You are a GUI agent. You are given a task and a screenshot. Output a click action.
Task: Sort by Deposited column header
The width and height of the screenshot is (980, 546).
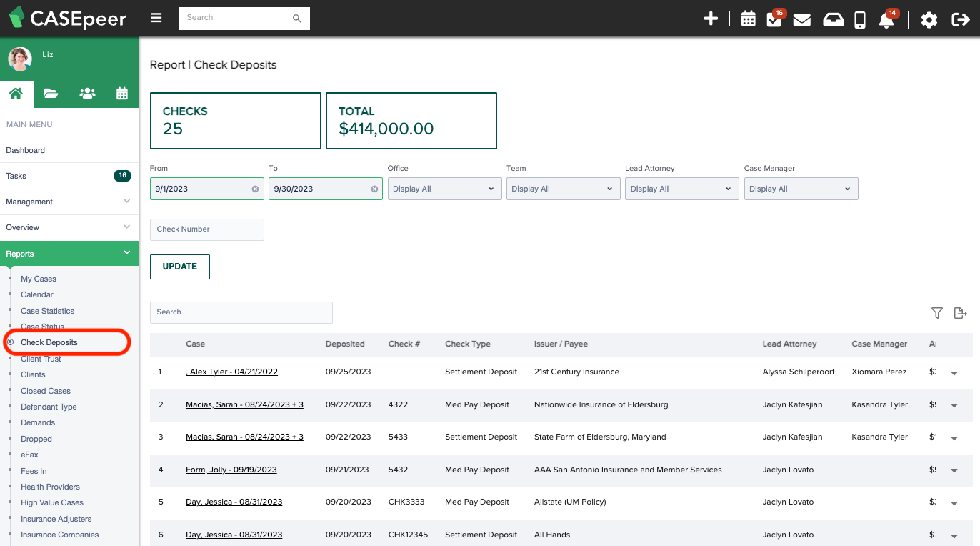[x=345, y=344]
